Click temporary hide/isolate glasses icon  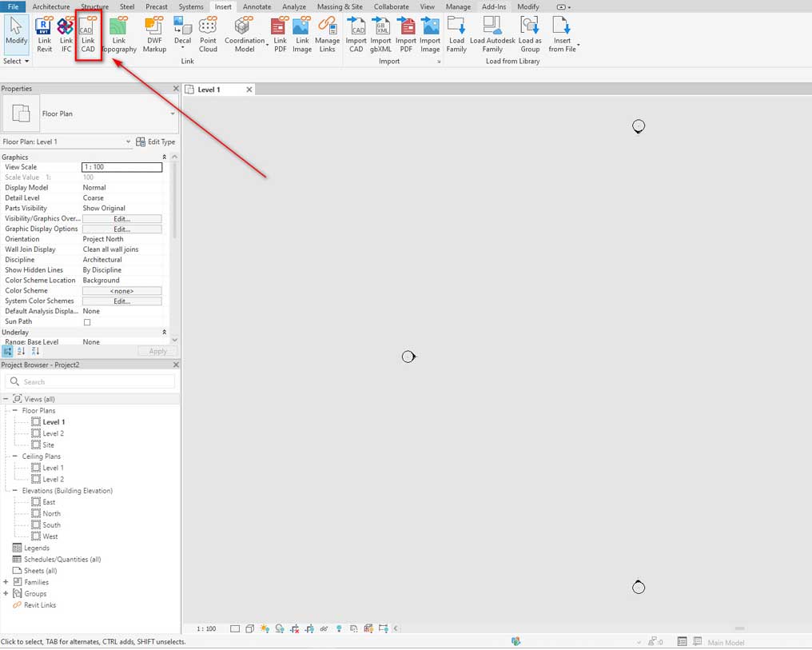point(324,628)
